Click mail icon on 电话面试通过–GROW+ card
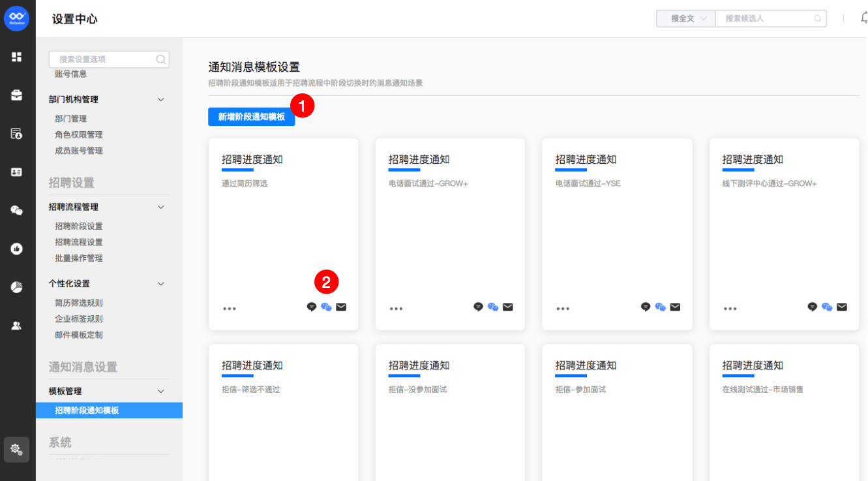Viewport: 868px width, 481px height. [508, 307]
